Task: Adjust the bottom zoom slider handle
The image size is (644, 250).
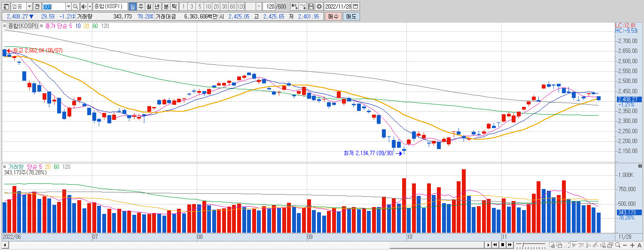Action: pos(523,244)
